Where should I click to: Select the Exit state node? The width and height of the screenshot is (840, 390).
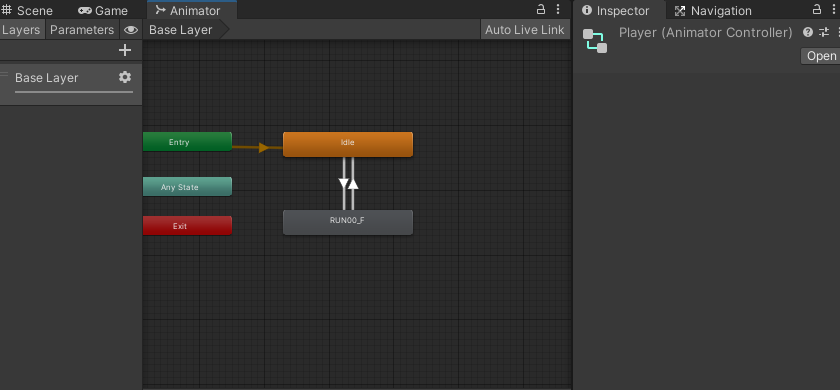(187, 226)
